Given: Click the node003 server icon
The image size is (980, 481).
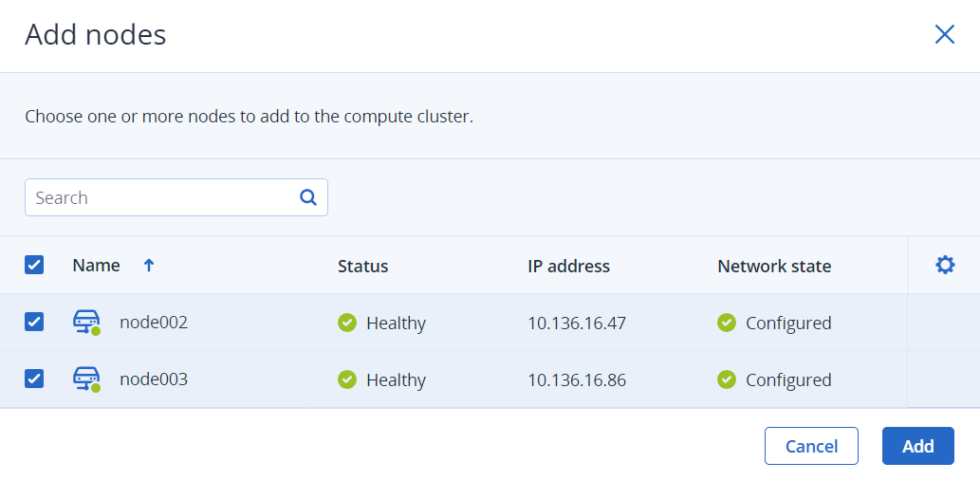Looking at the screenshot, I should coord(86,379).
